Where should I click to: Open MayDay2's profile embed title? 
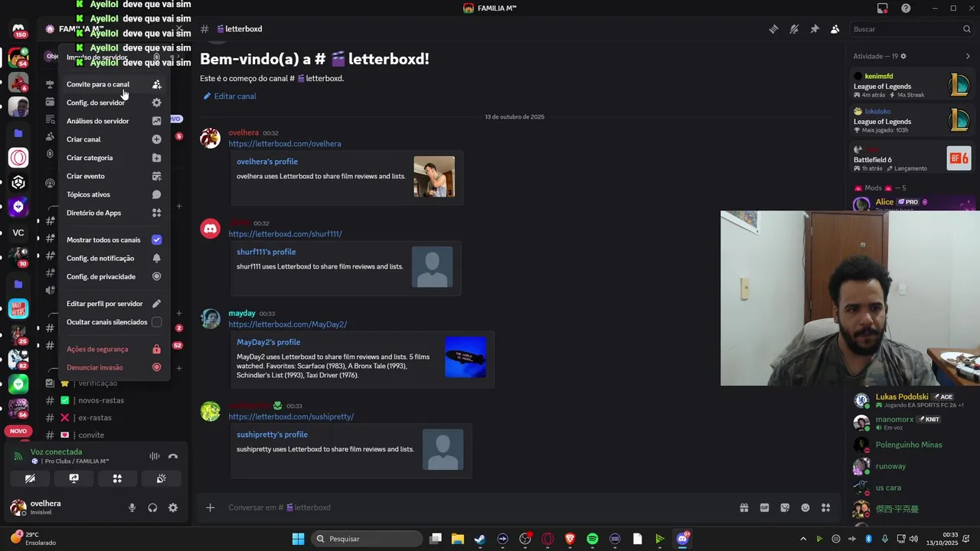coord(268,342)
